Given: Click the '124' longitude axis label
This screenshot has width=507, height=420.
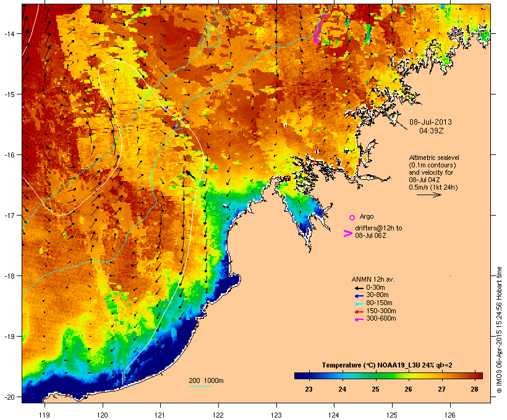Looking at the screenshot, I should click(x=334, y=415).
